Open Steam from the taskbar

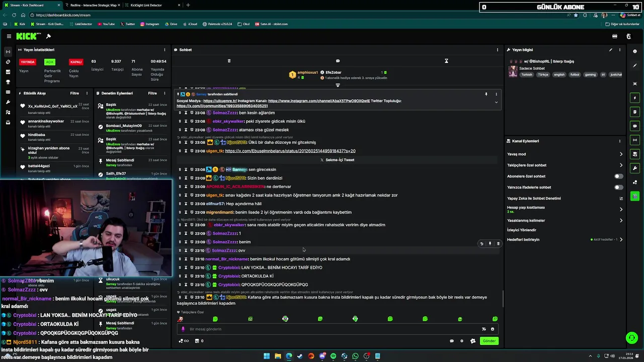(x=300, y=356)
